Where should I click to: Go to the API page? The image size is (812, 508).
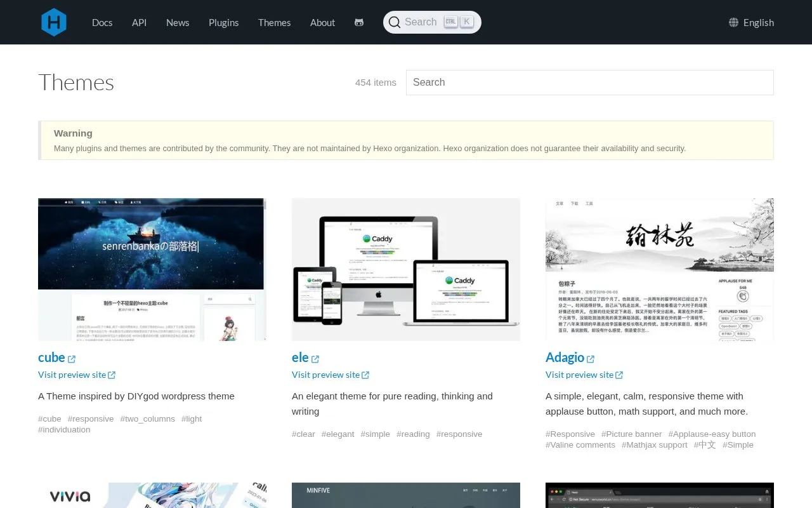[x=139, y=22]
